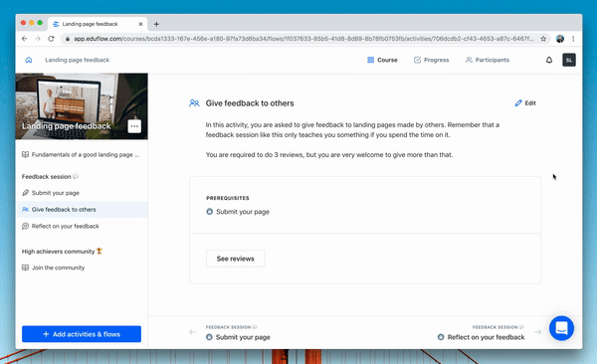Bookmark this page with the star
597x364 pixels.
[x=543, y=39]
